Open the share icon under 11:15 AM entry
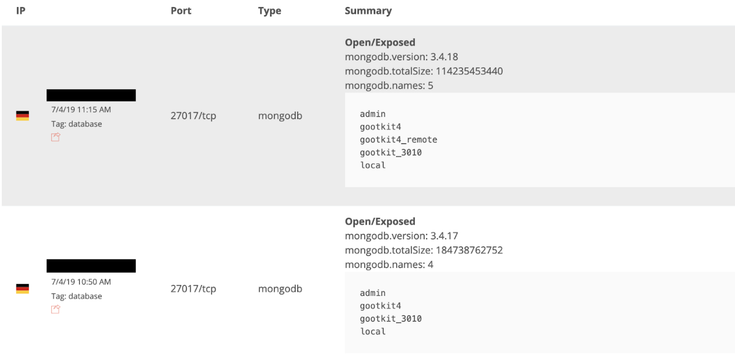 tap(55, 137)
